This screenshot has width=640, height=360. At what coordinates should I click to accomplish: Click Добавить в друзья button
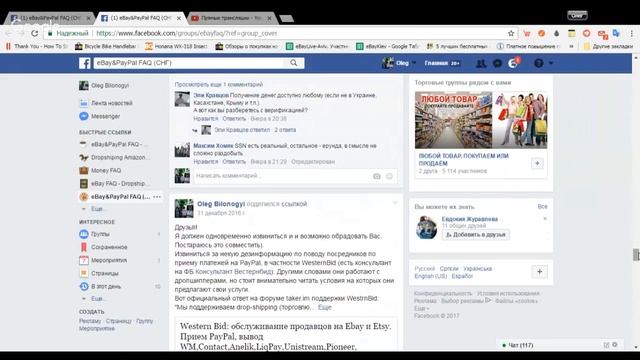point(476,235)
